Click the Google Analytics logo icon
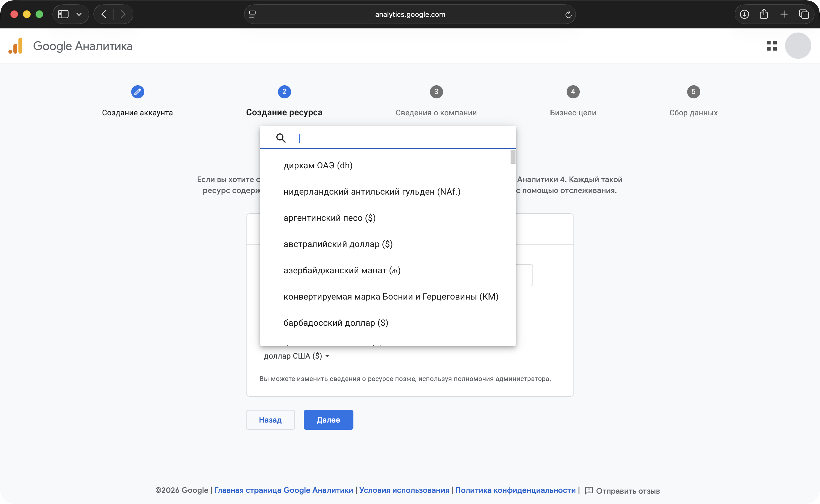This screenshot has width=820, height=504. [x=16, y=46]
